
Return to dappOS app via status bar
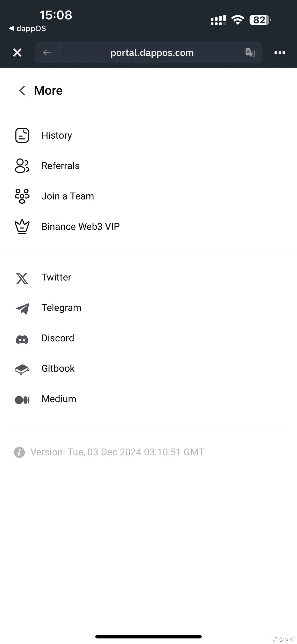27,29
